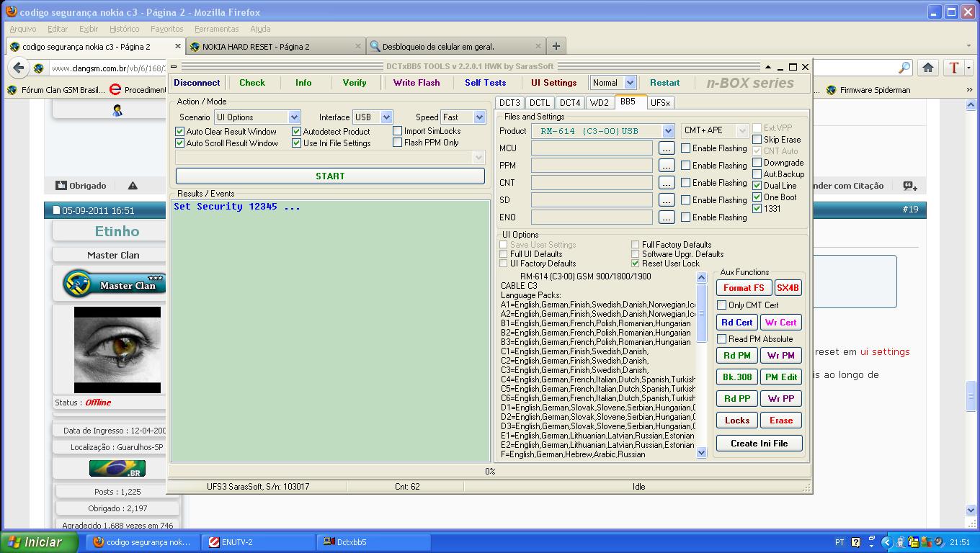
Task: Click the magnifier search icon in Firefox
Action: pos(904,68)
